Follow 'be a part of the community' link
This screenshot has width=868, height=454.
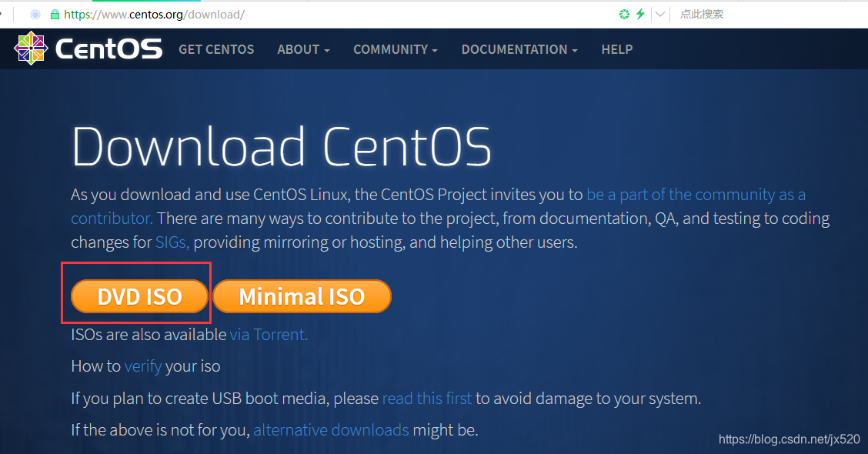(680, 195)
